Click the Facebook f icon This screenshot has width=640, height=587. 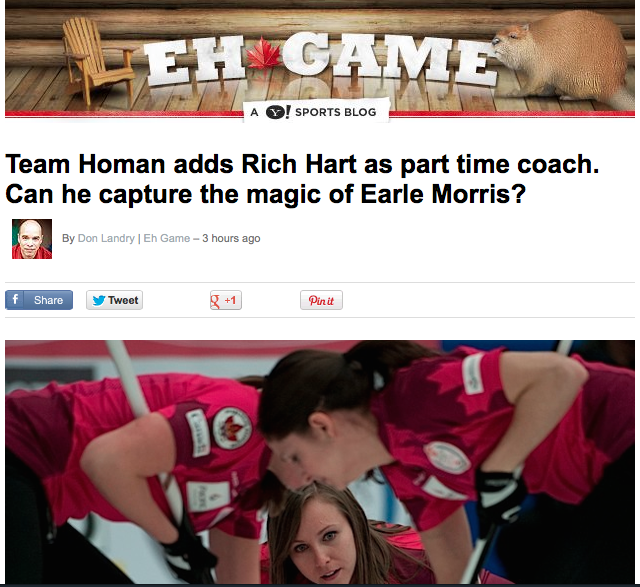(x=15, y=300)
